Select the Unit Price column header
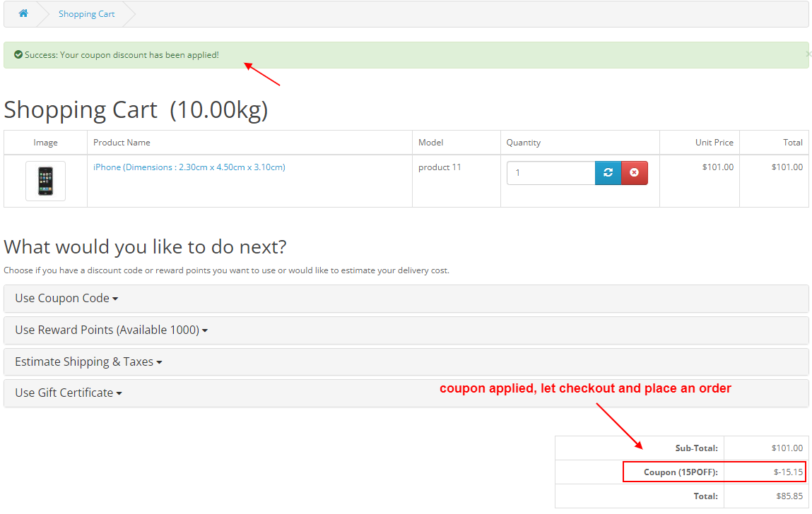Viewport: 812px width, 514px height. click(x=714, y=143)
